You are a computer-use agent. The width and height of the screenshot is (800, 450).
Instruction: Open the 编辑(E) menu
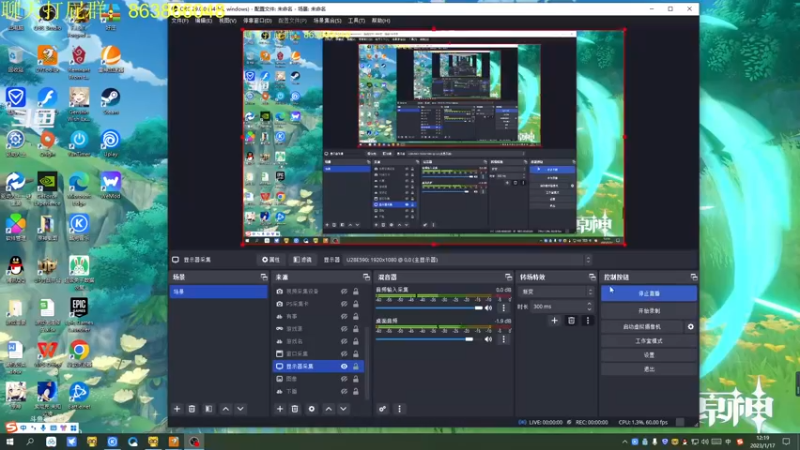[203, 20]
